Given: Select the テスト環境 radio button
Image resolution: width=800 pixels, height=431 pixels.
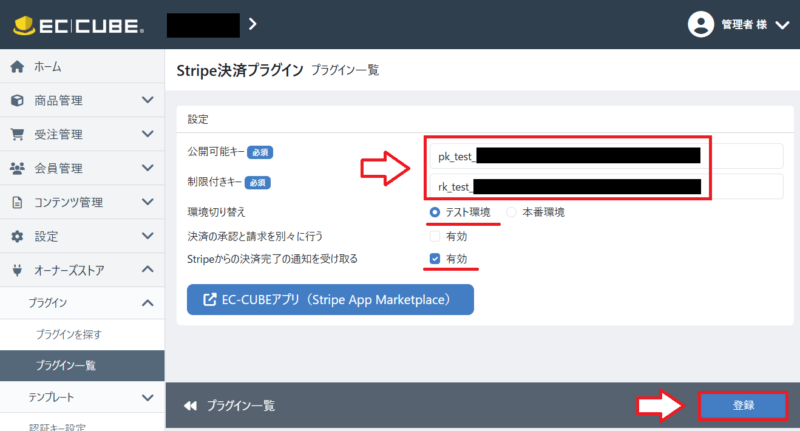Looking at the screenshot, I should (435, 212).
